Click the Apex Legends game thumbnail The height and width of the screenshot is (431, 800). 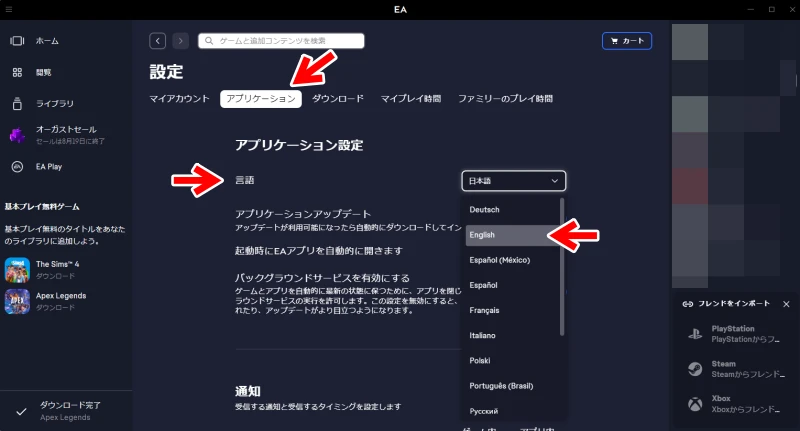click(x=17, y=301)
